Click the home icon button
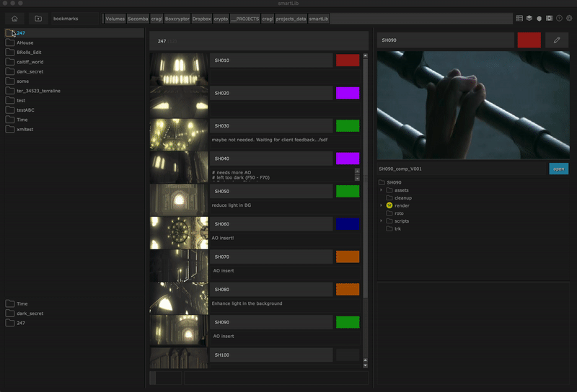This screenshot has height=392, width=577. pos(14,18)
